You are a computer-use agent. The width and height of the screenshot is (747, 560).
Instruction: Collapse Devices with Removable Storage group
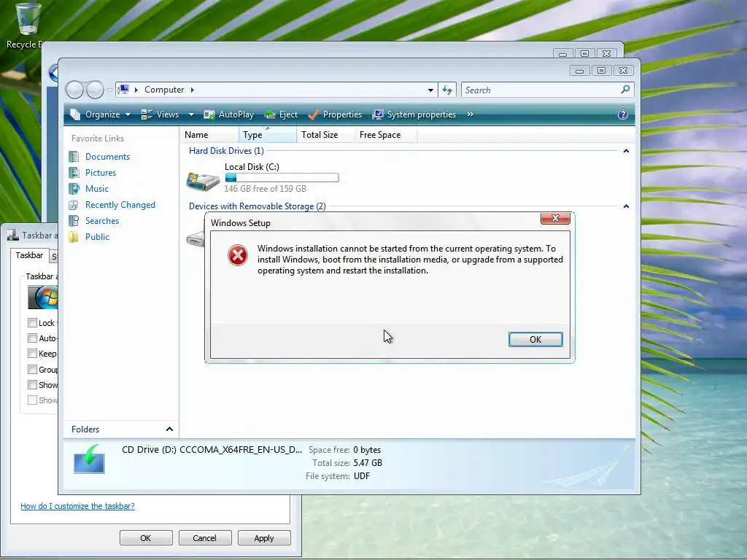tap(626, 206)
